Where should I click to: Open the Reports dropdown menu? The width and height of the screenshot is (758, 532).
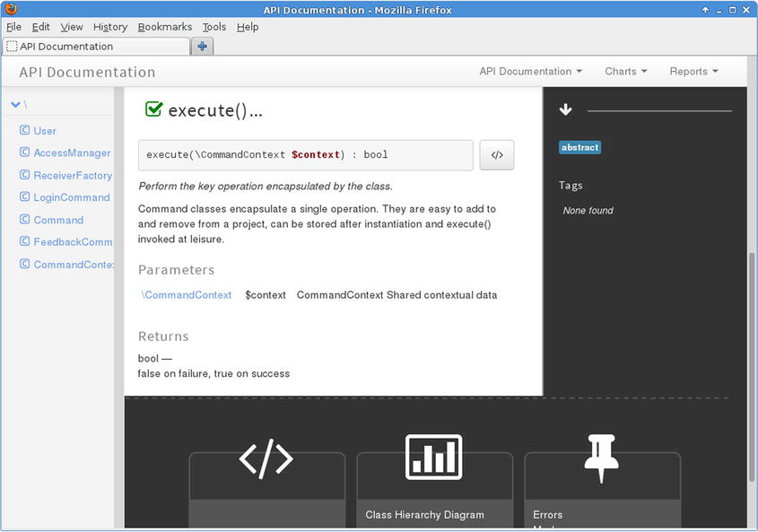693,72
